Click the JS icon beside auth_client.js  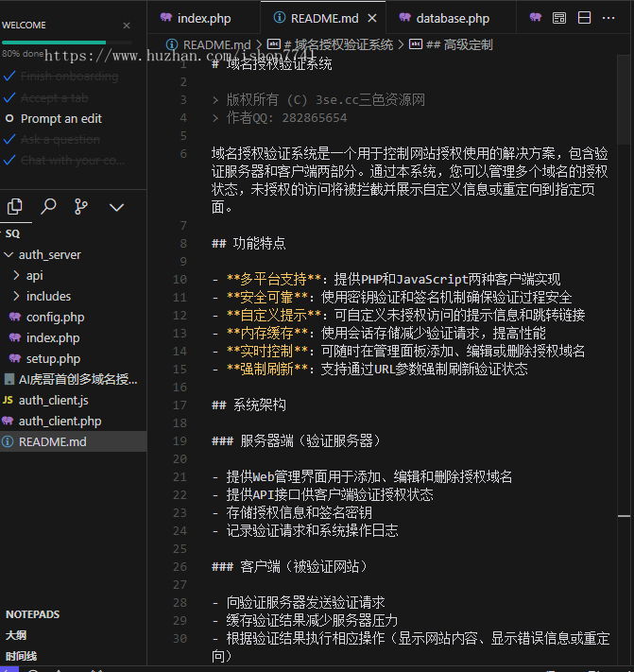click(8, 400)
